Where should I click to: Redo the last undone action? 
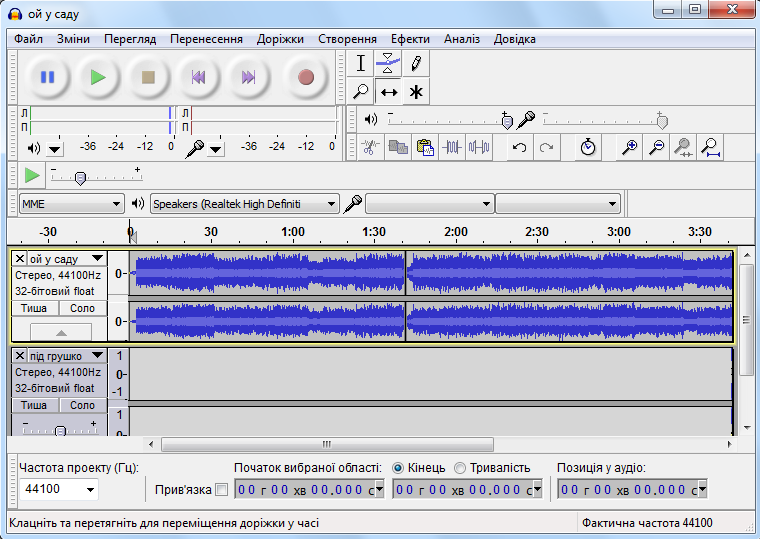click(546, 147)
